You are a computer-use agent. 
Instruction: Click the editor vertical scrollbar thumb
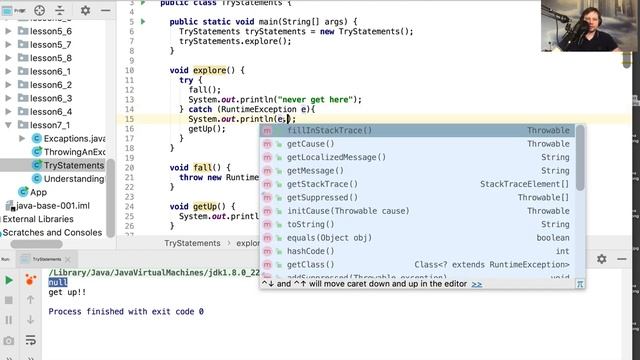coord(627,60)
